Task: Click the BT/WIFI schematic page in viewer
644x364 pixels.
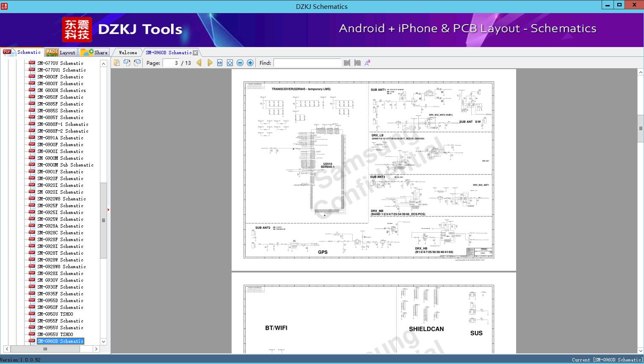Action: click(x=374, y=313)
